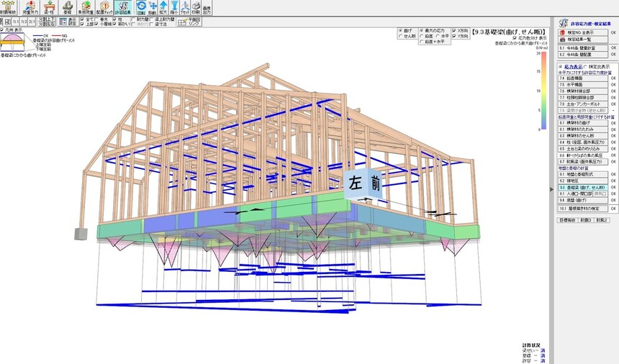The height and width of the screenshot is (364, 619).
Task: Expand the side panel splitter arrow
Action: 551,190
